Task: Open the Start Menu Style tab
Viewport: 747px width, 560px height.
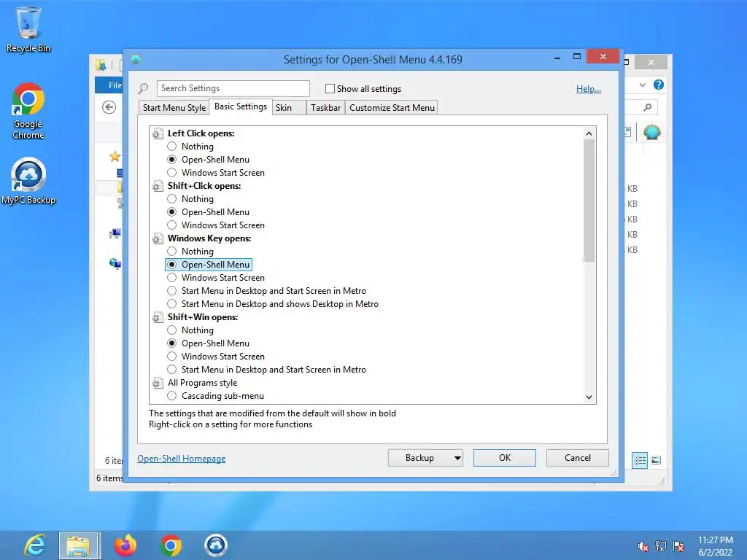Action: pyautogui.click(x=174, y=108)
